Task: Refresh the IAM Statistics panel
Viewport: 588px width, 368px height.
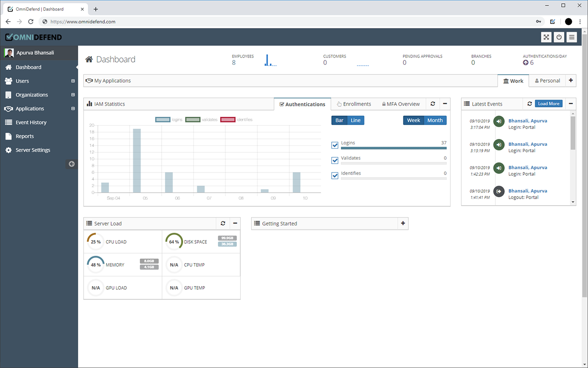Action: coord(433,104)
